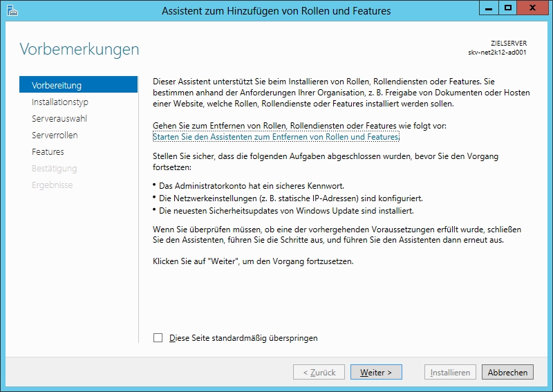
Task: Enable 'Diese Seite standardmäßig überspringen' checkbox
Action: [x=158, y=338]
